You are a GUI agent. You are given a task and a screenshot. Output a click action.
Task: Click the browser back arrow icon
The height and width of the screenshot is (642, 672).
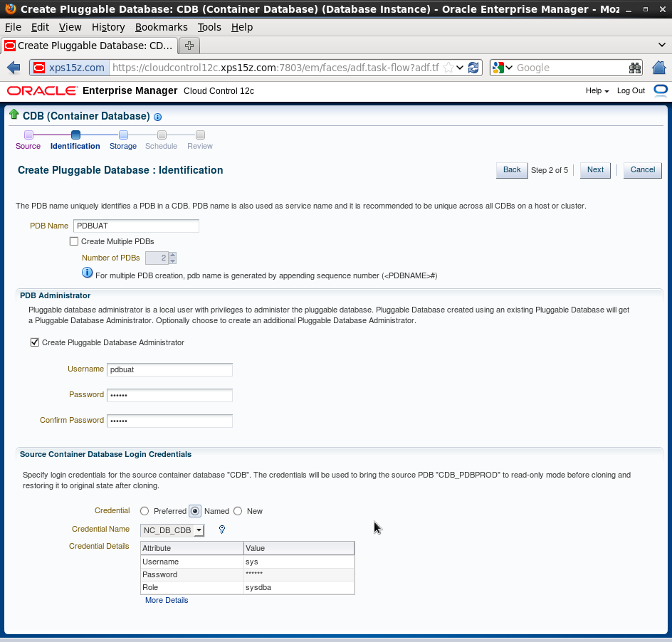[x=14, y=68]
